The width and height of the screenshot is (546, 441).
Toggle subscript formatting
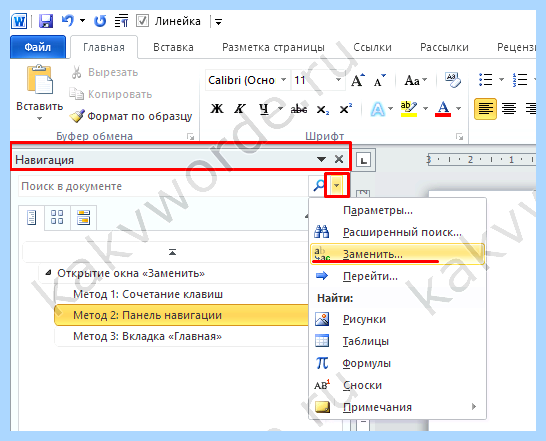pyautogui.click(x=322, y=109)
